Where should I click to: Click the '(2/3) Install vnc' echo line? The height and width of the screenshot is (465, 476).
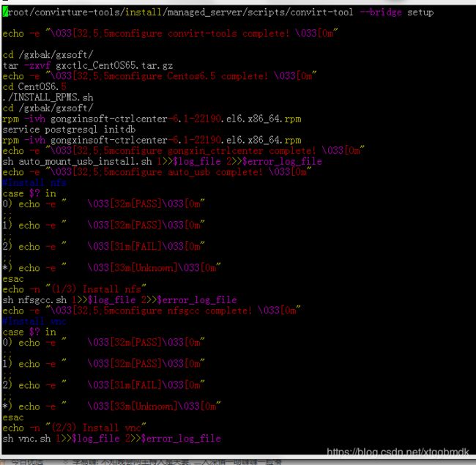coord(75,427)
